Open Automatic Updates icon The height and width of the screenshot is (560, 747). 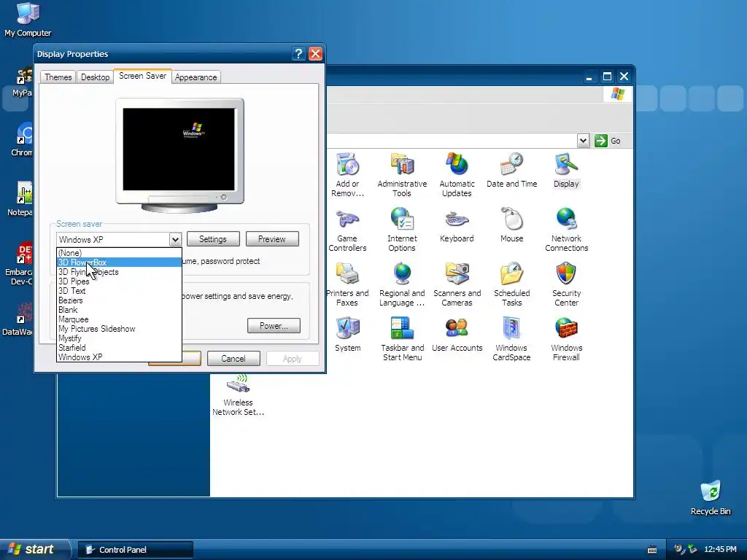tap(457, 174)
